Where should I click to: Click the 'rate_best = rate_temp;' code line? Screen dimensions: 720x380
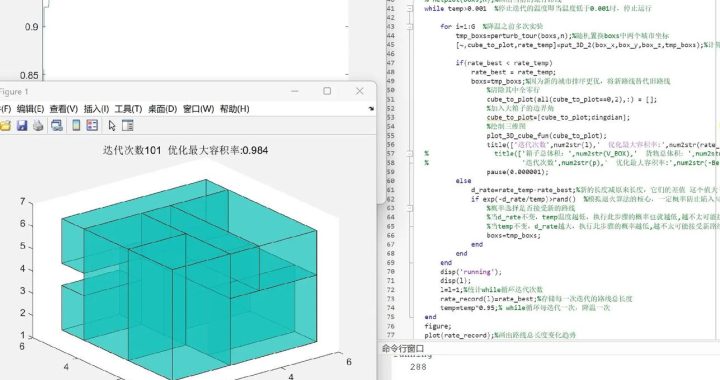tap(513, 72)
